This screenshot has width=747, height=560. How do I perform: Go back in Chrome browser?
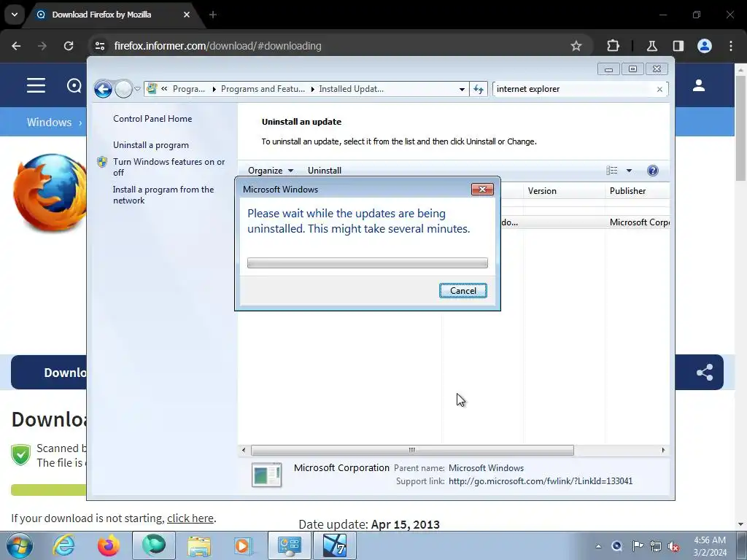click(x=16, y=46)
